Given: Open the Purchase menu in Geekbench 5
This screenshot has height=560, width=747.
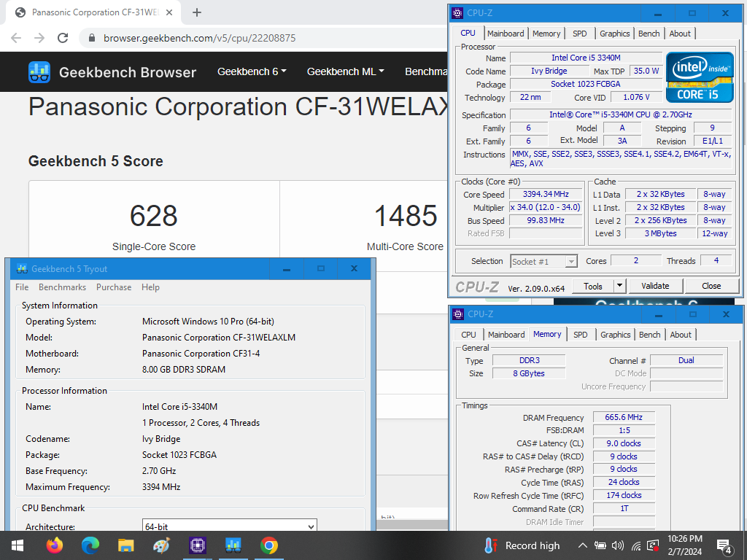Looking at the screenshot, I should (114, 287).
